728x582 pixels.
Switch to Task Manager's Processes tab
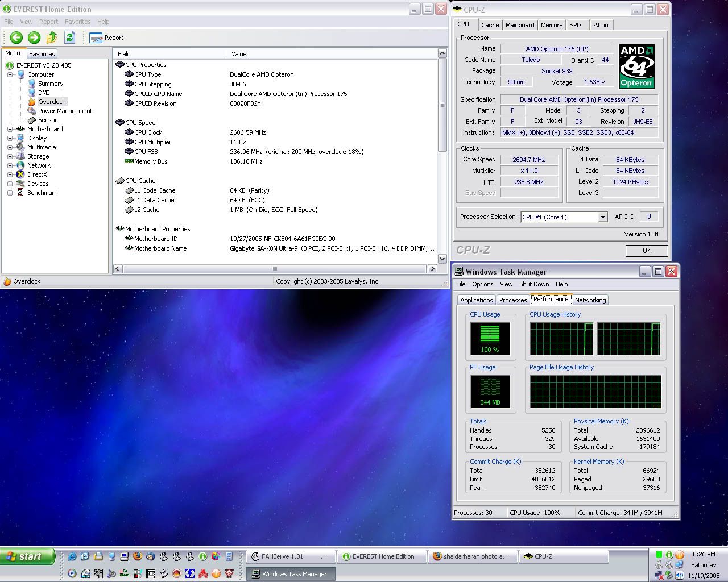click(x=512, y=300)
